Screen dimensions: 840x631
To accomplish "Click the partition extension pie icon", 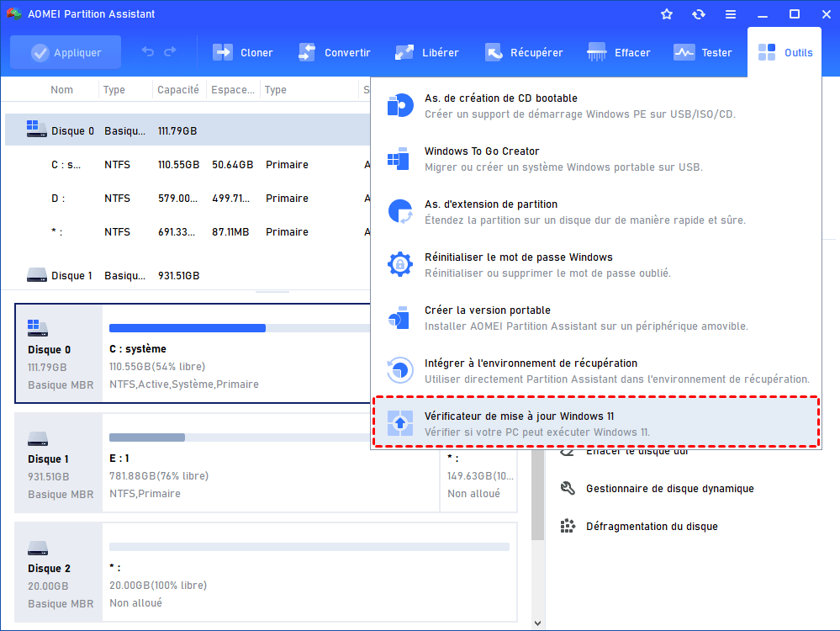I will coord(400,211).
